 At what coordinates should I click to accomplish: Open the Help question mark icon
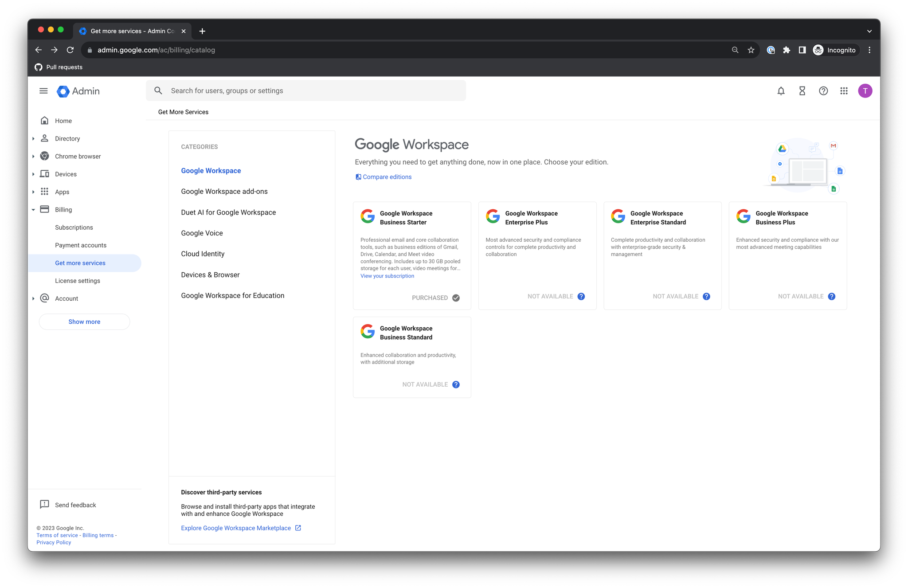point(823,91)
